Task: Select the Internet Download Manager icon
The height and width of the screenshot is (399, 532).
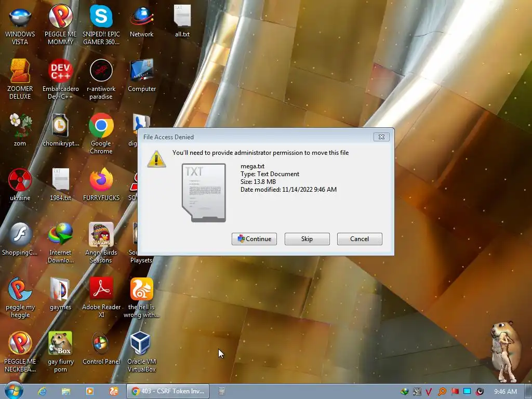Action: click(60, 243)
